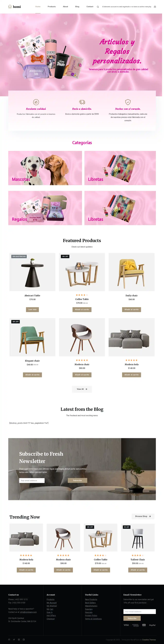Go to the Contact menu item
164x644 pixels.
90,7
